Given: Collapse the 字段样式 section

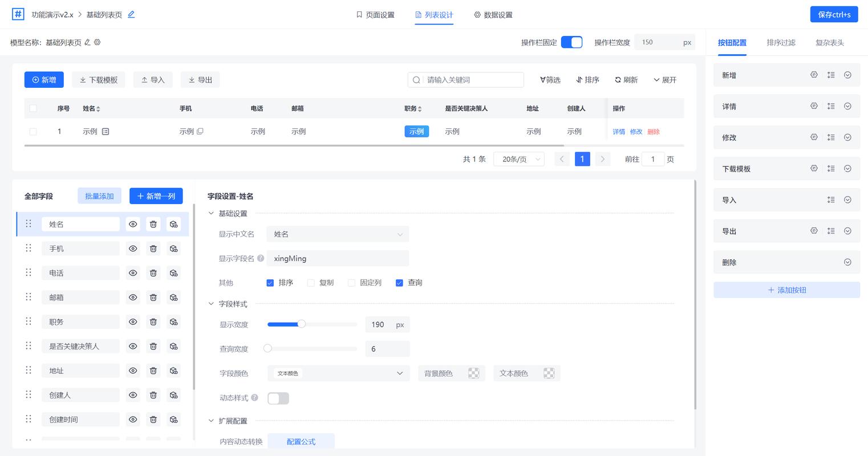Looking at the screenshot, I should 211,304.
